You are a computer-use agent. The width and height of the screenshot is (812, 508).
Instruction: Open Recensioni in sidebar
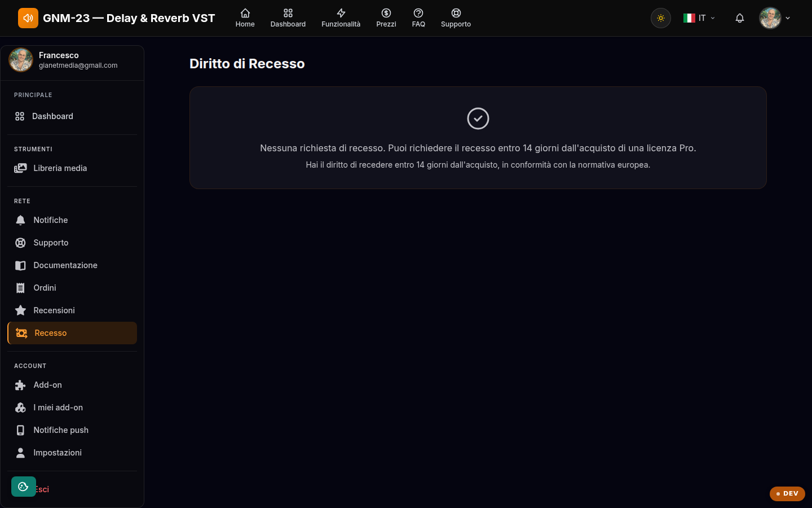72,310
